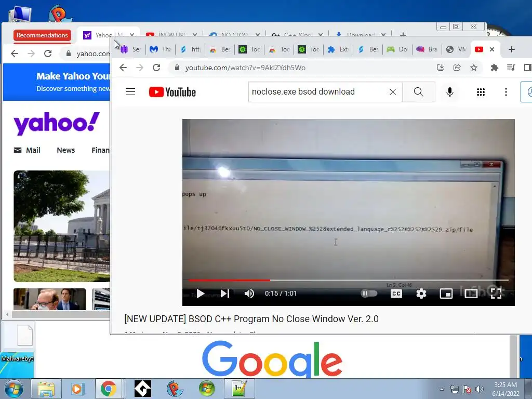The height and width of the screenshot is (399, 532).
Task: Open the YouTube guide hamburger menu
Action: pyautogui.click(x=130, y=92)
